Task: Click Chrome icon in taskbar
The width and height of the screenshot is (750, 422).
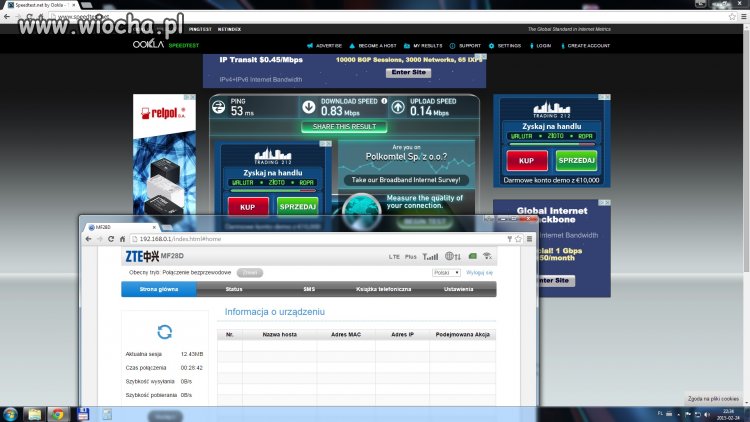Action: [58, 414]
